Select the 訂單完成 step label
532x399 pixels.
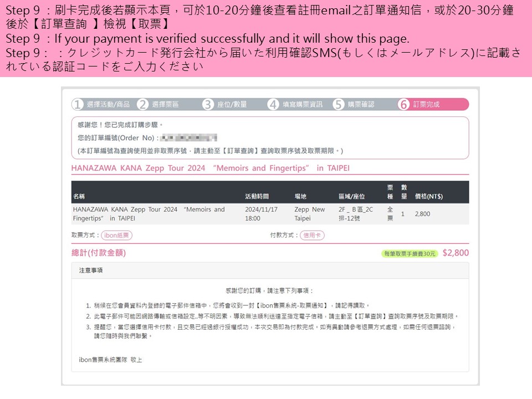click(x=426, y=104)
